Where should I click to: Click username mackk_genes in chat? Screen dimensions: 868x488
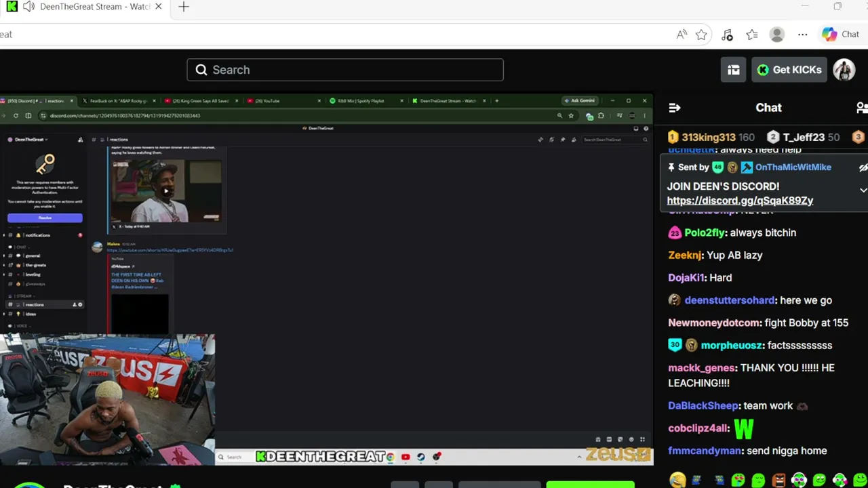tap(702, 368)
